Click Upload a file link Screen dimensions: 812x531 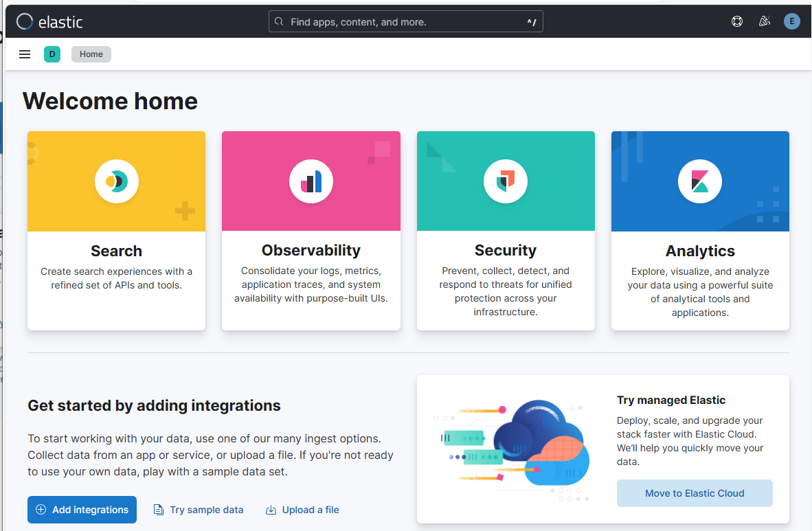click(302, 510)
